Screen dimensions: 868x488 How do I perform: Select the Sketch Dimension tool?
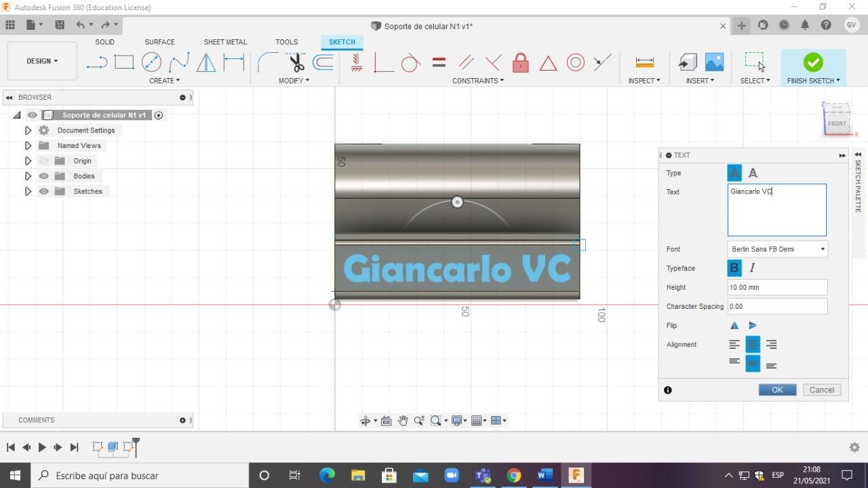tap(234, 62)
